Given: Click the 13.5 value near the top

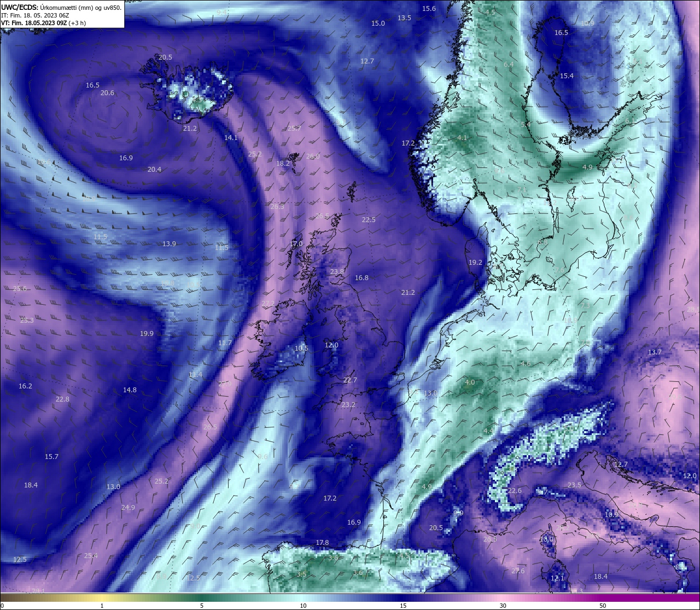Looking at the screenshot, I should pyautogui.click(x=404, y=18).
